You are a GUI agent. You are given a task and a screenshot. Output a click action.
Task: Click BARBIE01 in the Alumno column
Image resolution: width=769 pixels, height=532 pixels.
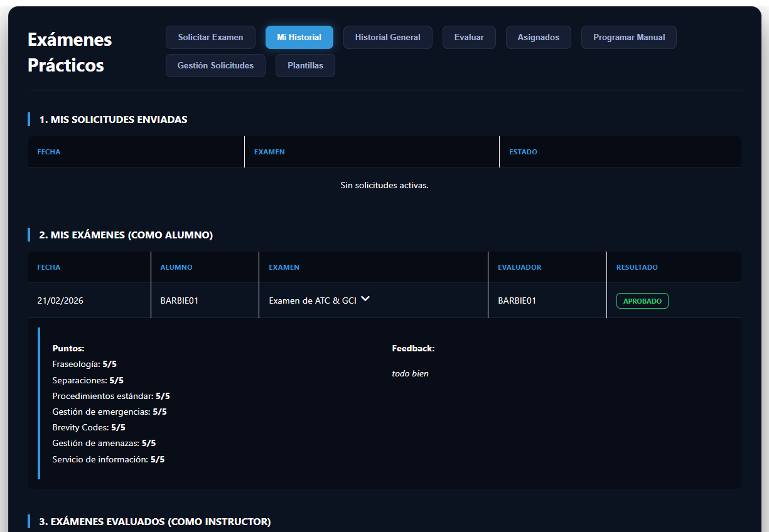click(x=180, y=301)
